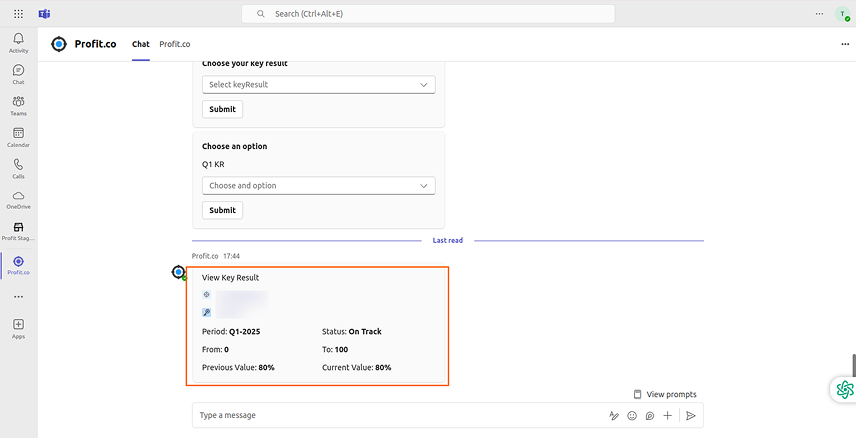Image resolution: width=856 pixels, height=438 pixels.
Task: Open the Calendar app
Action: tap(19, 137)
